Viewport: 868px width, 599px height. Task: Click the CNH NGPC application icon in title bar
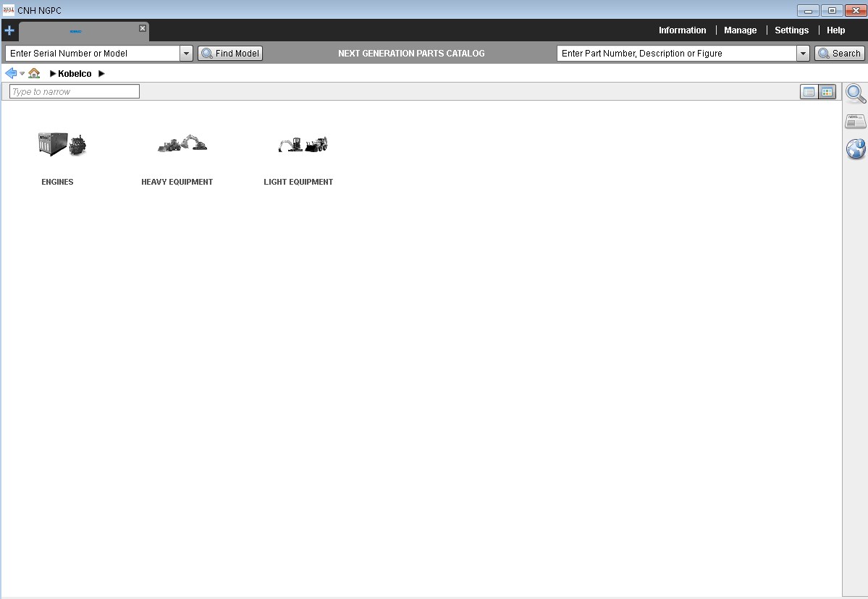pyautogui.click(x=8, y=10)
